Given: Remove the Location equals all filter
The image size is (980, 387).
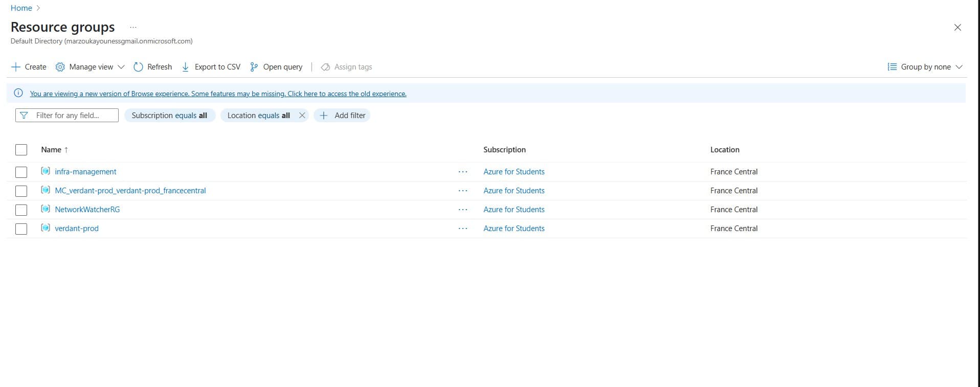Looking at the screenshot, I should coord(302,116).
